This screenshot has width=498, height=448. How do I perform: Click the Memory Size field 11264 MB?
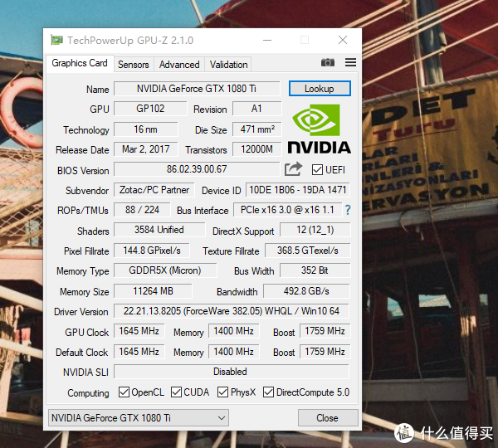(153, 291)
